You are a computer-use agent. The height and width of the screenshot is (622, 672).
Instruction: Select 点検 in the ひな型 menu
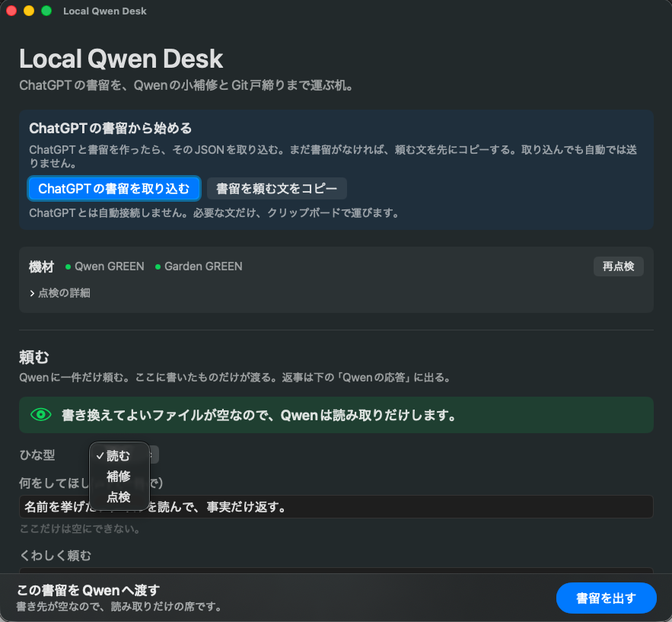[x=119, y=497]
